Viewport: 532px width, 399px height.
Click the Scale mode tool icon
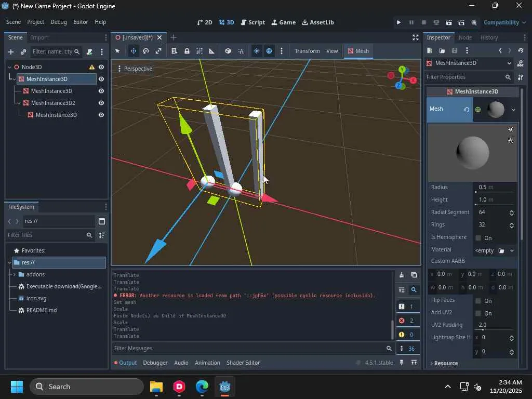click(x=158, y=51)
